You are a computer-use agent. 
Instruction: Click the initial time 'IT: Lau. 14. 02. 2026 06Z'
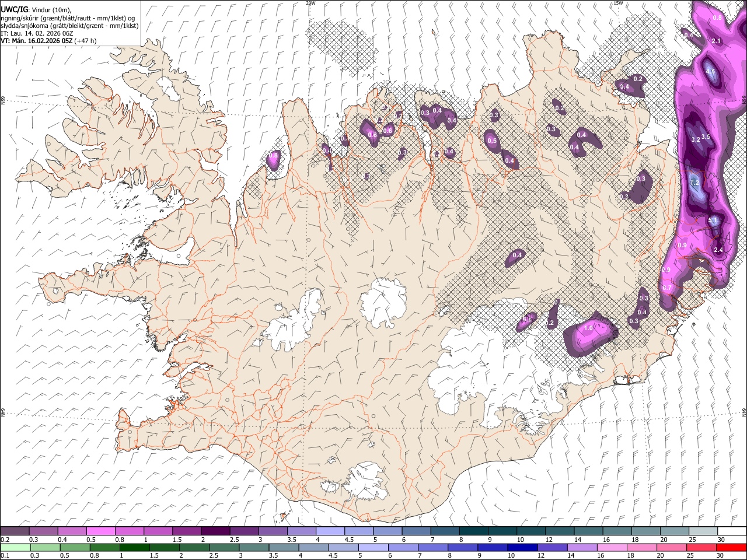(x=37, y=33)
